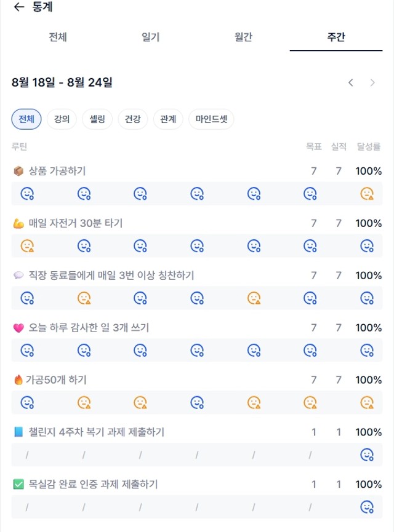
Task: Select the 건강 filter chip
Action: [x=133, y=119]
